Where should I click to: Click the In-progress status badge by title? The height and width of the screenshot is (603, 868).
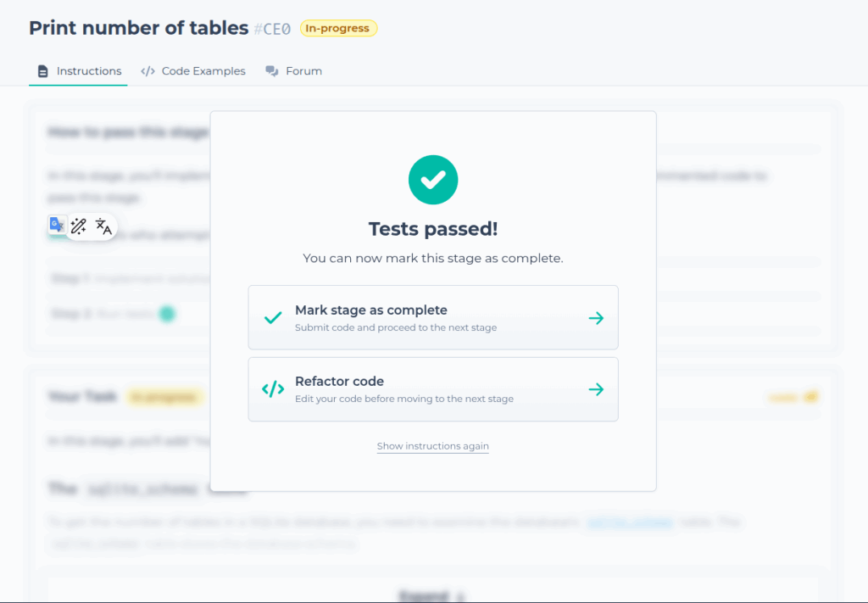(x=338, y=28)
